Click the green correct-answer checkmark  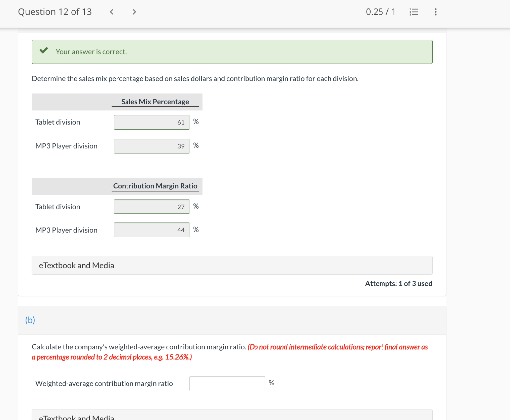(x=44, y=50)
